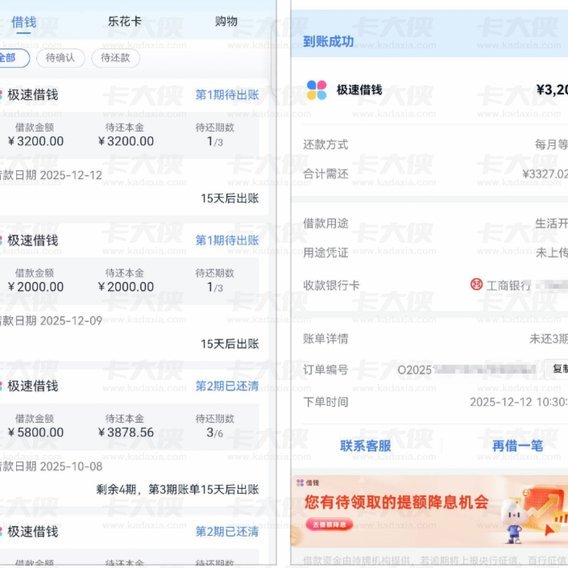
Task: Click the 极速借钱 colorful logo icon
Action: (x=316, y=90)
